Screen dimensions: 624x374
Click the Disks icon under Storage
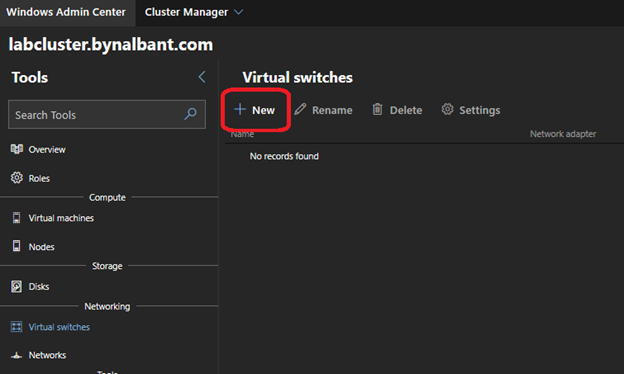coord(16,286)
